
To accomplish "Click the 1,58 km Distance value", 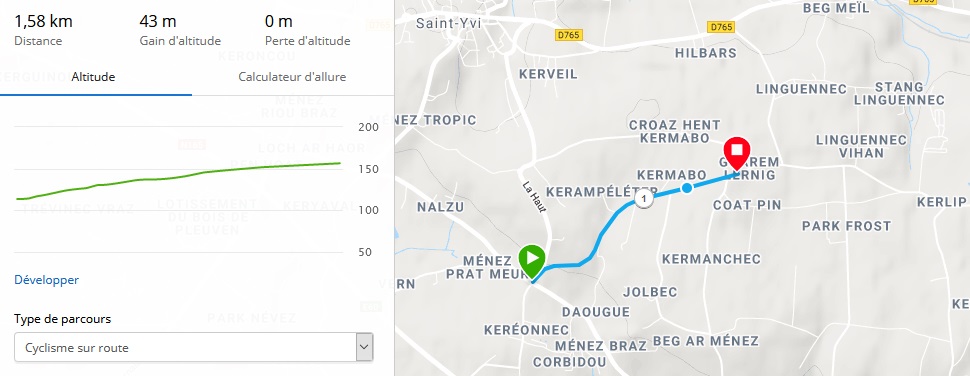I will (x=43, y=22).
